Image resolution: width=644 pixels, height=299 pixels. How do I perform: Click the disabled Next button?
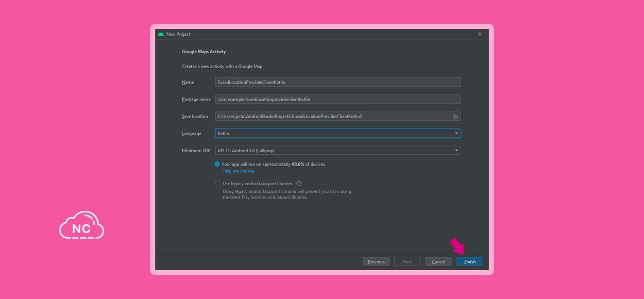(x=408, y=261)
